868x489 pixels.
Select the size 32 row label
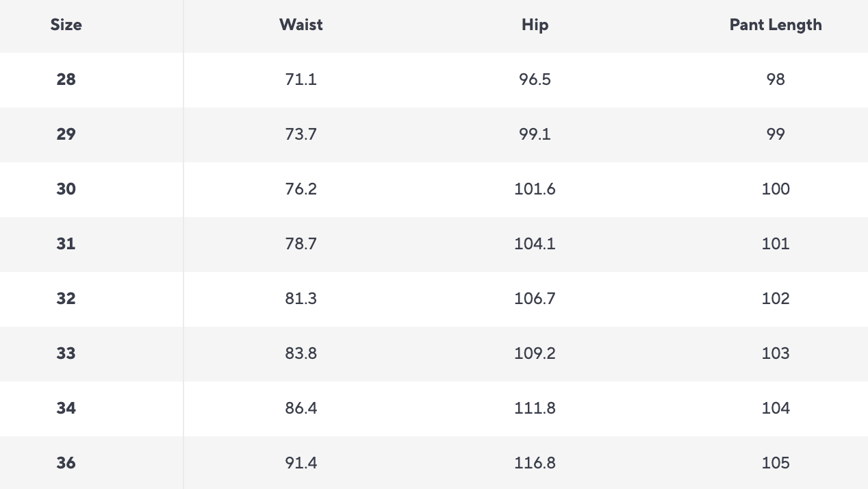(66, 299)
